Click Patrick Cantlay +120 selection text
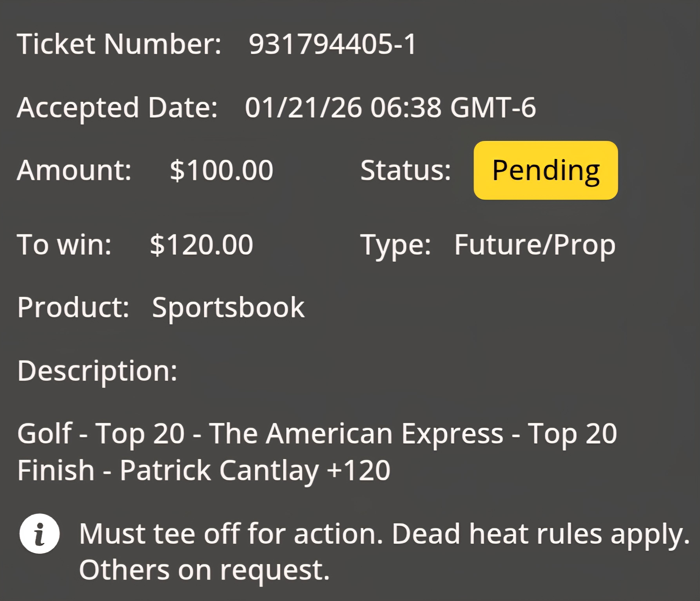 tap(255, 471)
